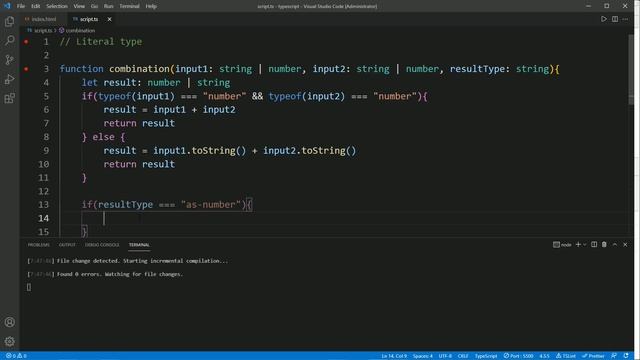Close the terminal panel
This screenshot has width=640, height=360.
[625, 244]
